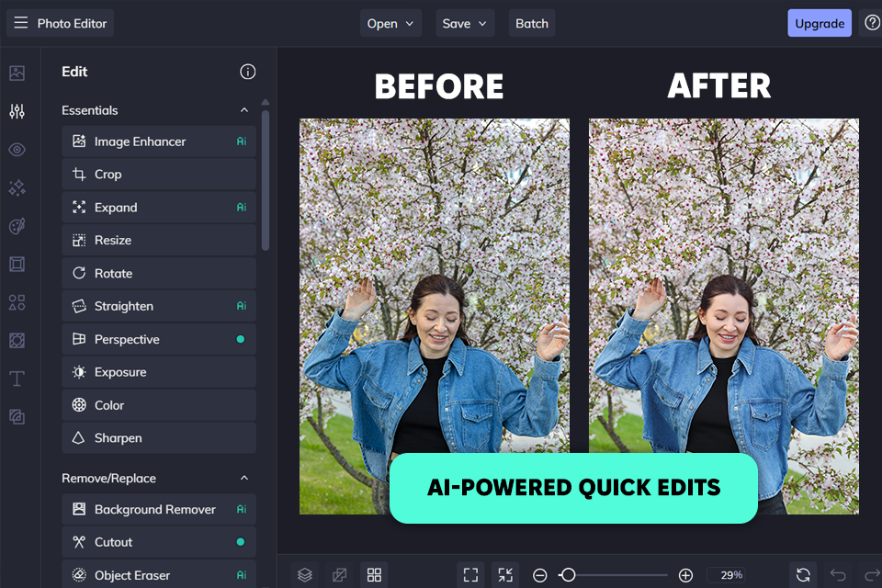Select the Edit sliders sidebar icon
Image resolution: width=882 pixels, height=588 pixels.
17,111
